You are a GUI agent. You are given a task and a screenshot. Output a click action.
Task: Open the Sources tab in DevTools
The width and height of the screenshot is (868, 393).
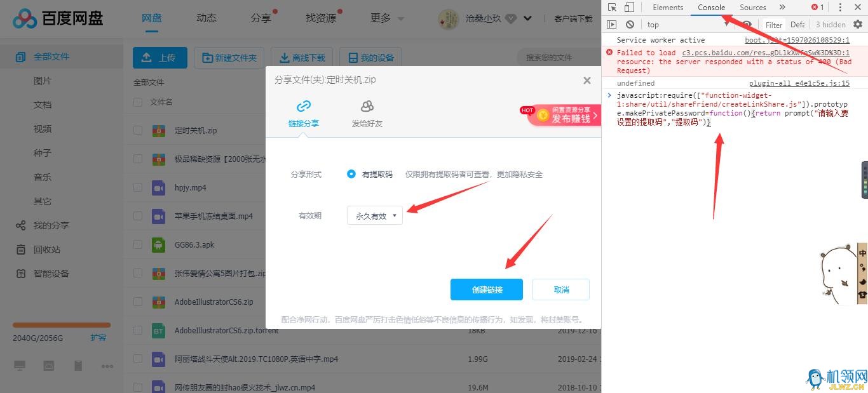coord(753,8)
